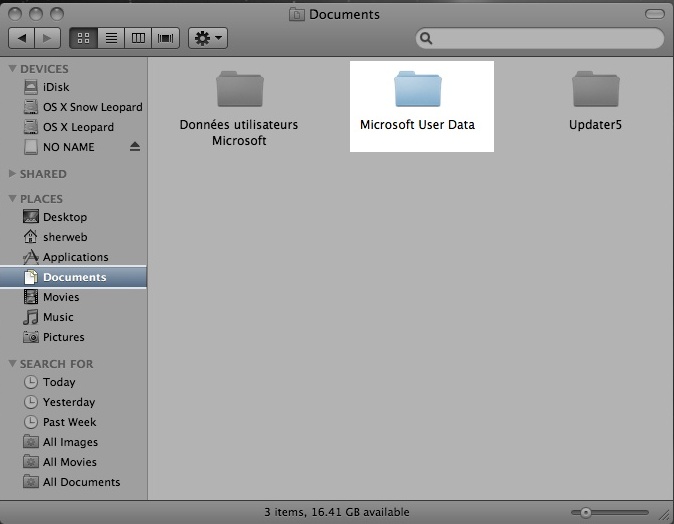Eject the NO NAME volume
The width and height of the screenshot is (674, 524).
(135, 147)
